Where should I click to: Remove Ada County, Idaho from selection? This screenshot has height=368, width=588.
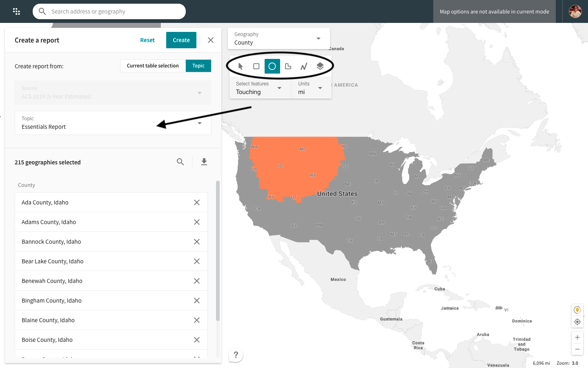197,202
